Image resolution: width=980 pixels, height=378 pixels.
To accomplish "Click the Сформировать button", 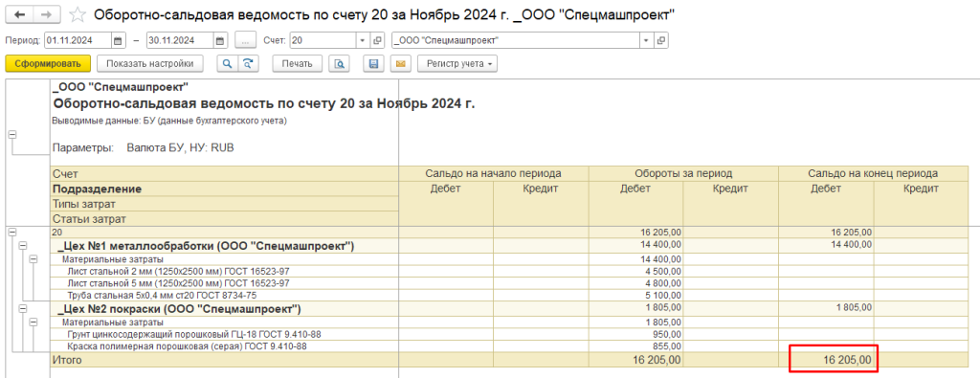I will pos(48,64).
